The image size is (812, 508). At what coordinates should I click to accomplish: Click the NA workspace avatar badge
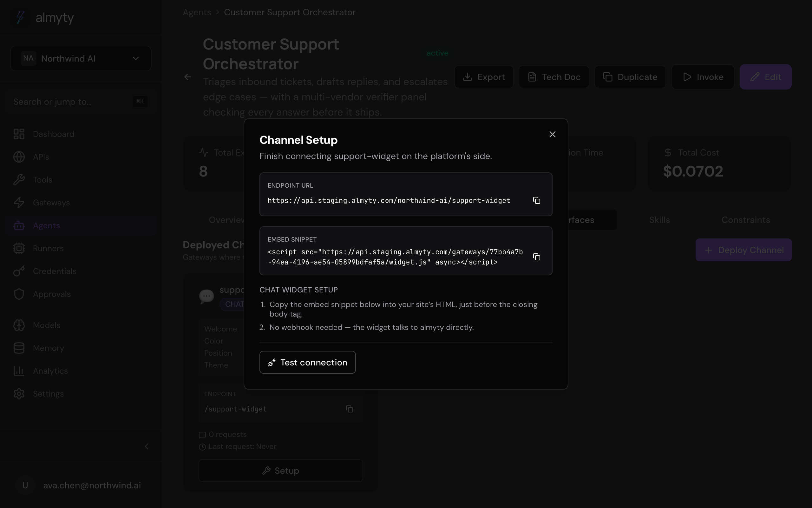(x=28, y=58)
